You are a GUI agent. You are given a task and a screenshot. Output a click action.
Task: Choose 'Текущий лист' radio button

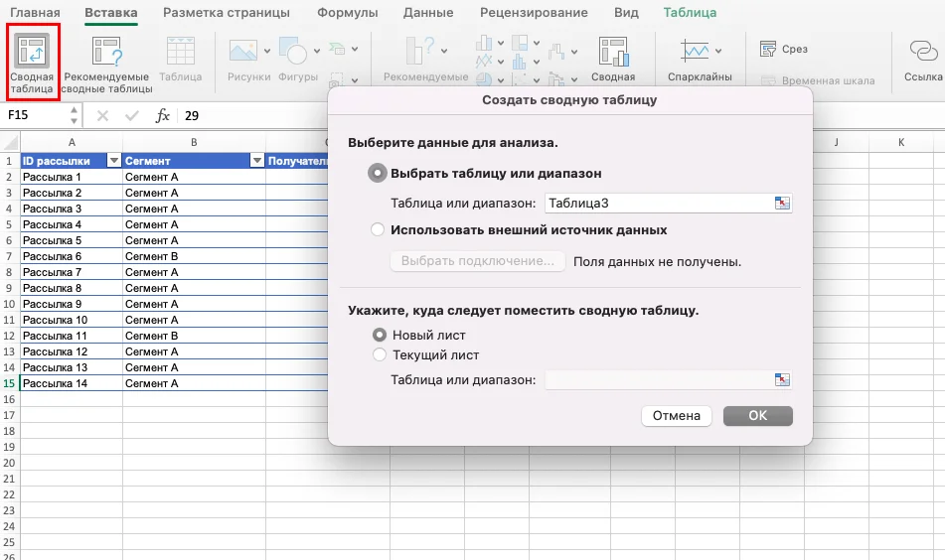[379, 354]
